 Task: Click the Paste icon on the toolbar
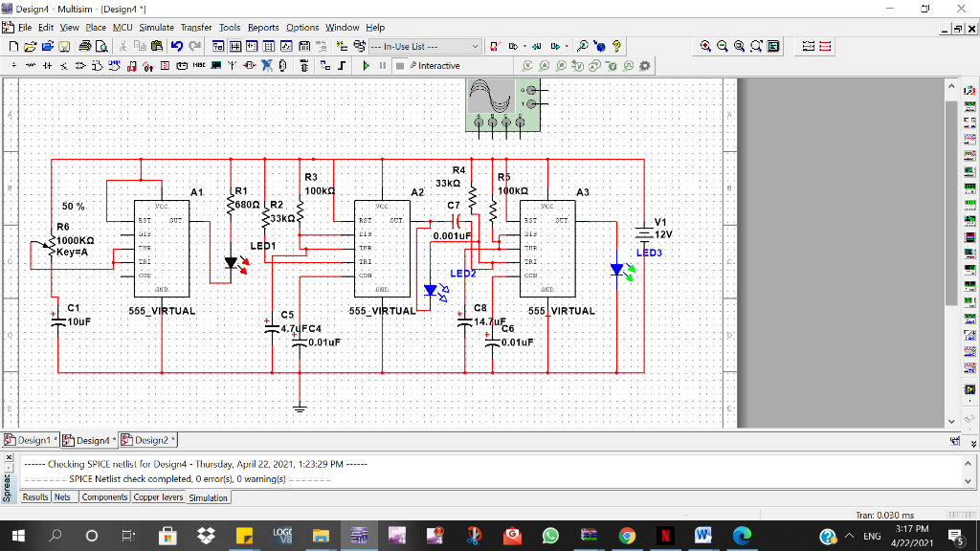pyautogui.click(x=157, y=46)
